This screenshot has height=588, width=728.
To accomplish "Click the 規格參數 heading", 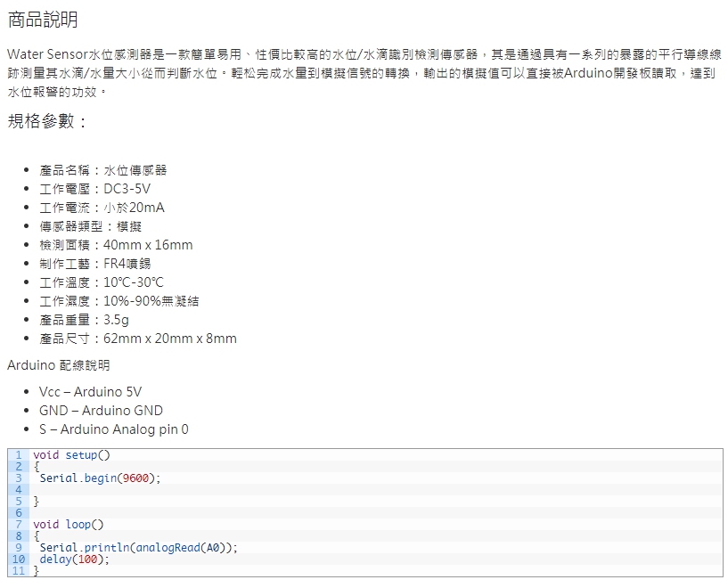I will 47,121.
